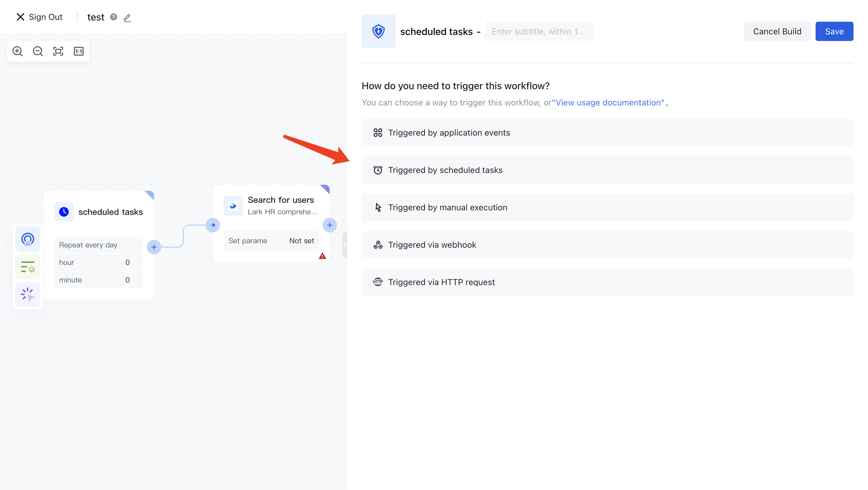Viewport: 868px width, 490px height.
Task: Reset canvas to 1:1 scale
Action: pos(78,51)
